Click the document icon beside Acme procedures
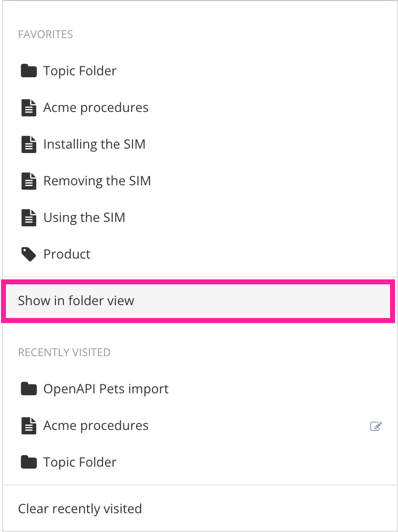The image size is (398, 532). (29, 107)
